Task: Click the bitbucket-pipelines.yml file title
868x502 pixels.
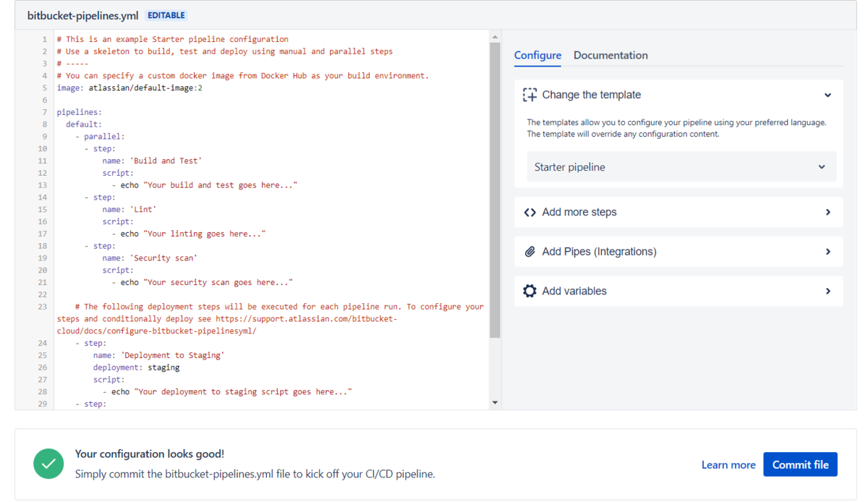Action: [x=82, y=15]
